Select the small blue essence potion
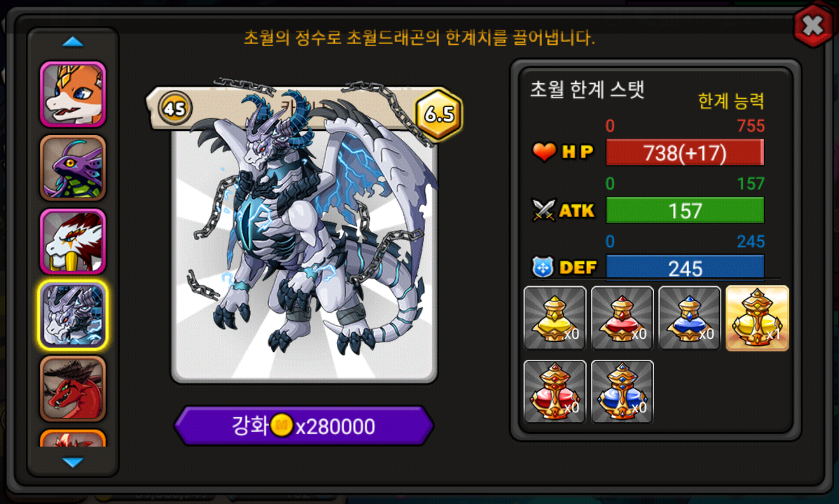The width and height of the screenshot is (839, 504). pyautogui.click(x=690, y=318)
